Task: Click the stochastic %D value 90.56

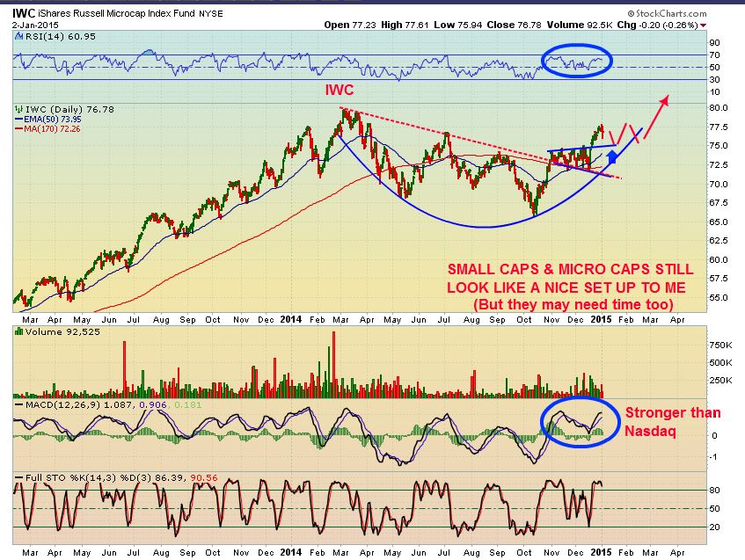Action: 204,477
